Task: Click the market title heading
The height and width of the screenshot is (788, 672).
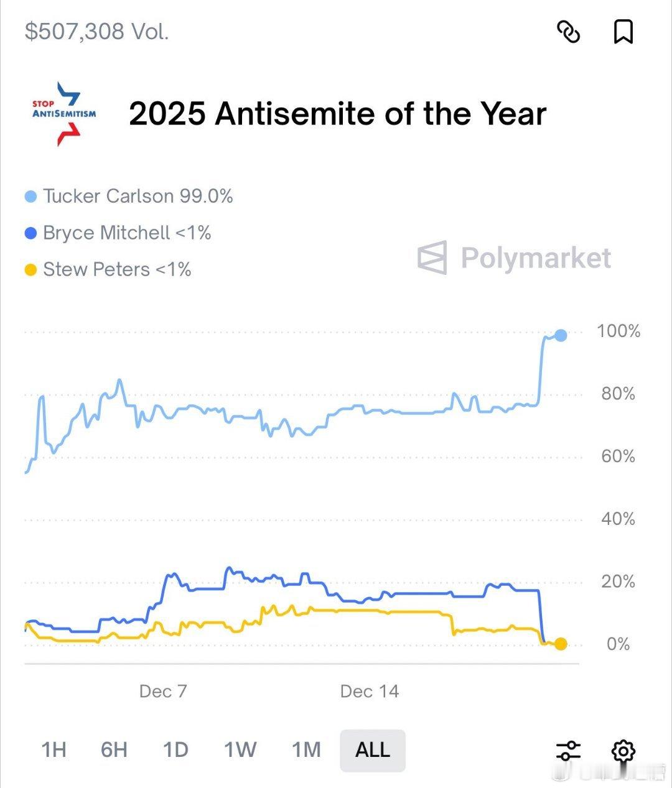Action: click(x=337, y=114)
